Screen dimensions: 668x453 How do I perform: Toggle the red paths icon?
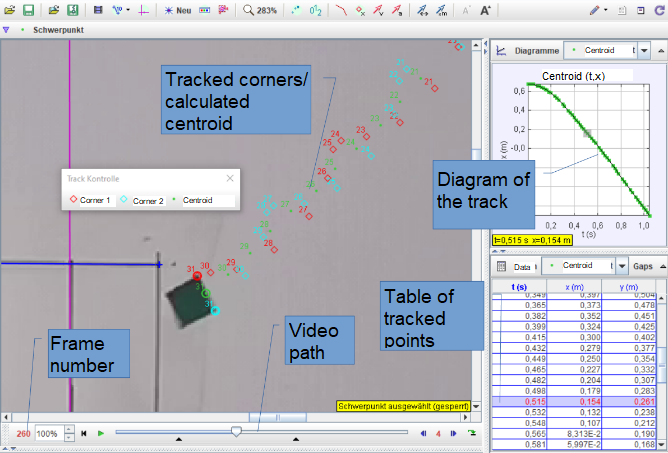click(341, 10)
